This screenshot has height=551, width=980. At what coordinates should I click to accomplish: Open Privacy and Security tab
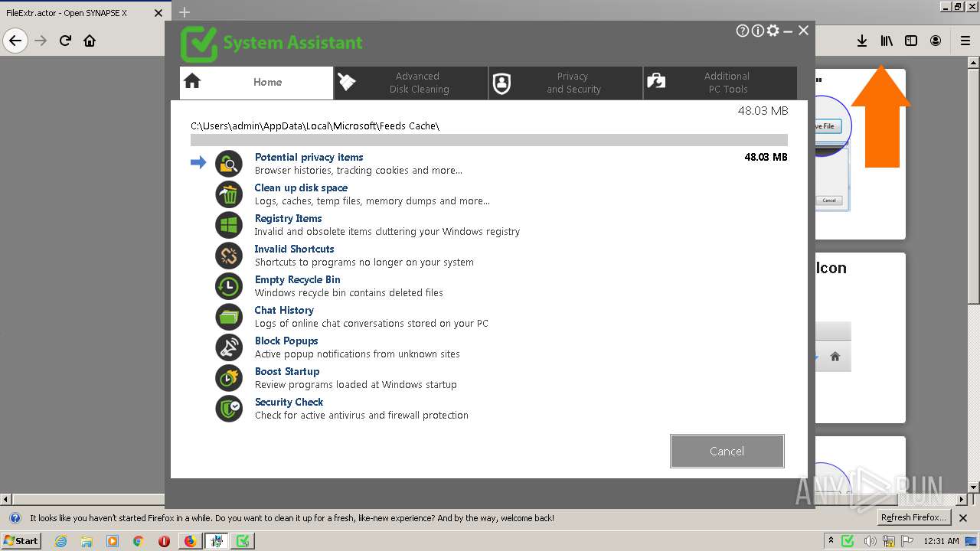[566, 83]
